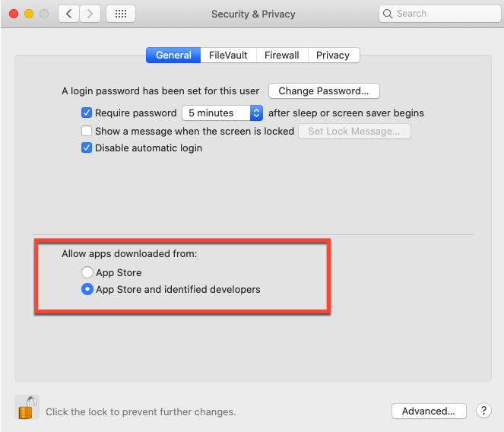Open the Advanced settings button
504x432 pixels.
pos(429,411)
